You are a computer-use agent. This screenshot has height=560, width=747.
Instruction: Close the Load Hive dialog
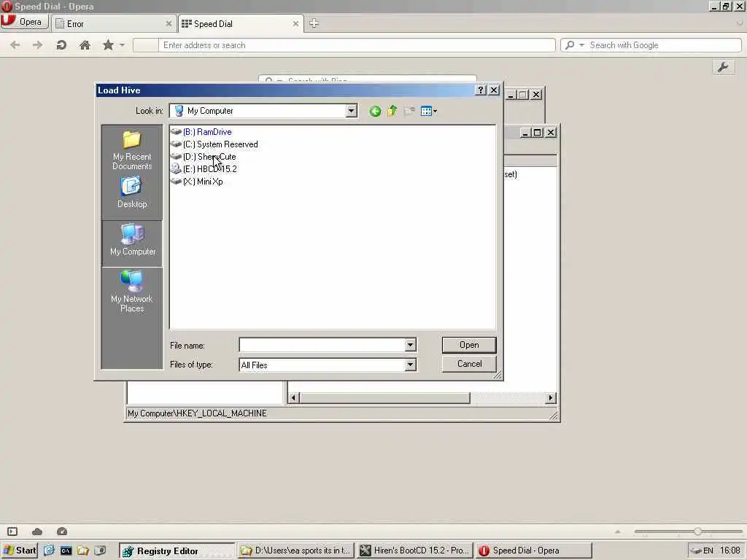494,90
